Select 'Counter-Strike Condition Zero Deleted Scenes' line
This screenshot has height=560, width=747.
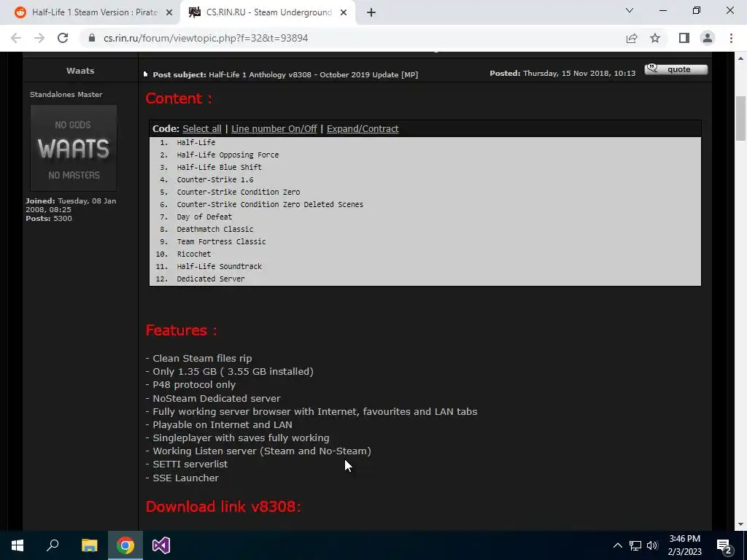click(270, 204)
